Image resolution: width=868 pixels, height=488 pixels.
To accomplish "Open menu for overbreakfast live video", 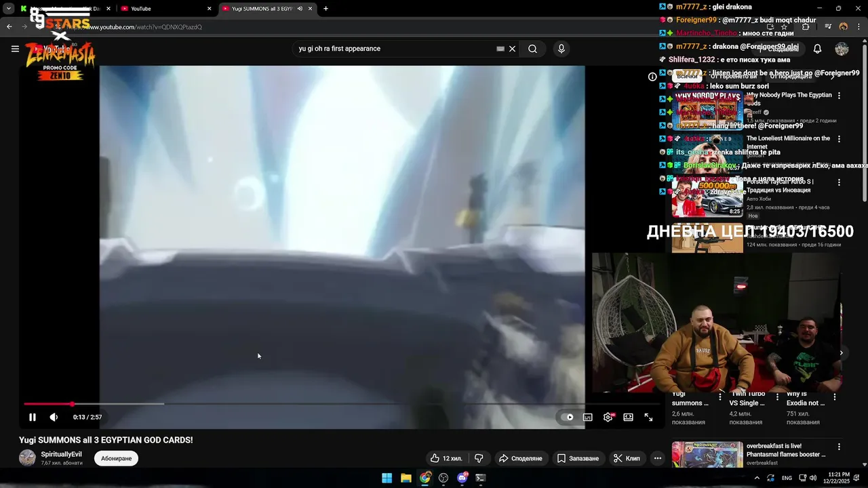I will [x=839, y=447].
